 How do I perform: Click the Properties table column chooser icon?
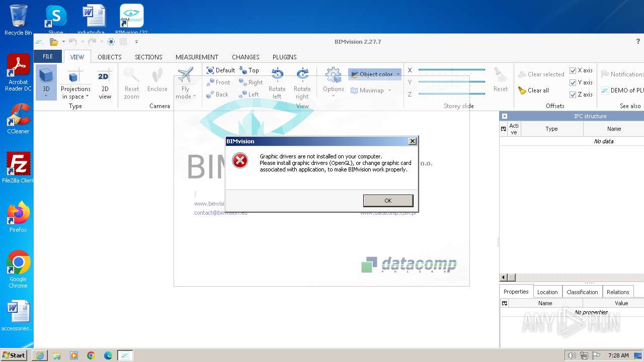505,303
